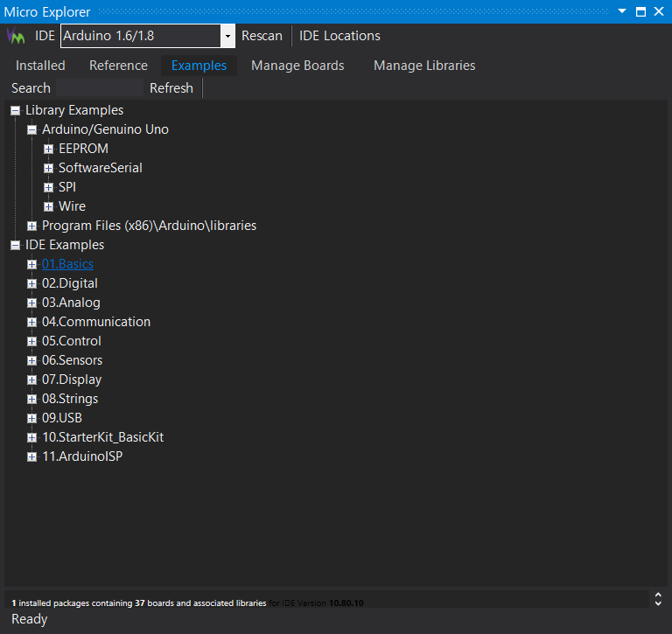Select the 03.Analog tree item
The width and height of the screenshot is (672, 634).
pyautogui.click(x=71, y=303)
